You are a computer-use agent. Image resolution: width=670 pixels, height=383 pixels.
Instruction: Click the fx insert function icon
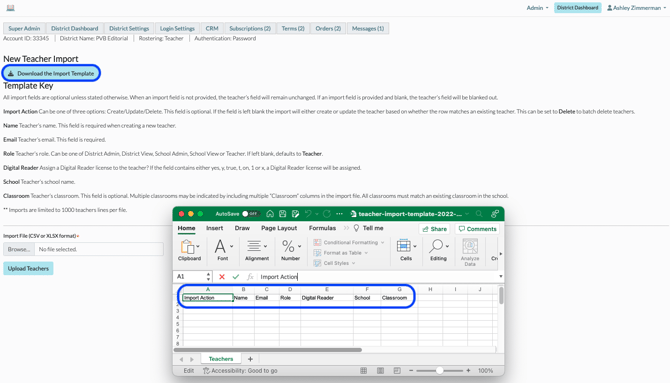point(250,277)
